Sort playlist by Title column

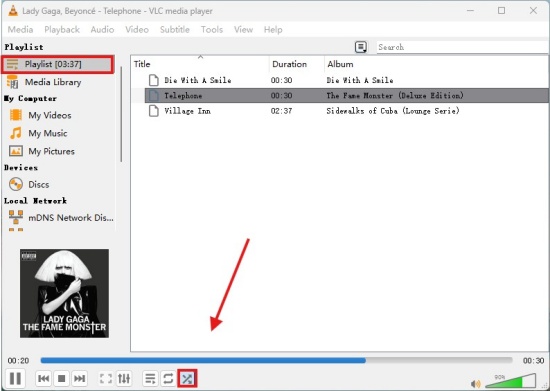coord(200,64)
